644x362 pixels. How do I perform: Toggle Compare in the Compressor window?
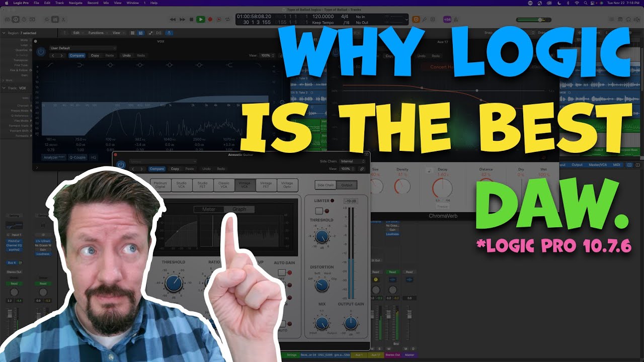pos(156,169)
